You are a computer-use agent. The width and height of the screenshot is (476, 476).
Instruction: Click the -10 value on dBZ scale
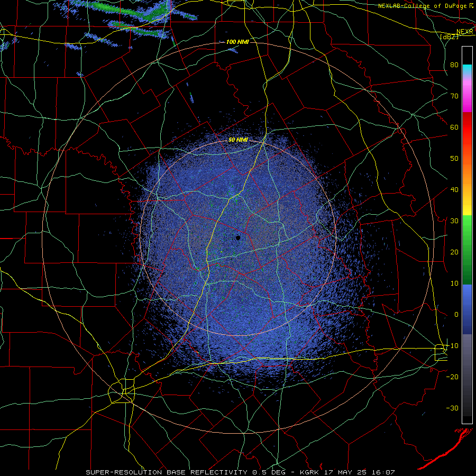pyautogui.click(x=453, y=345)
